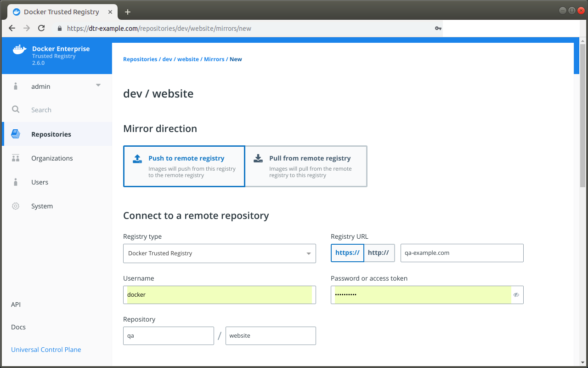Click the New breadcrumb text
588x368 pixels.
pos(236,59)
